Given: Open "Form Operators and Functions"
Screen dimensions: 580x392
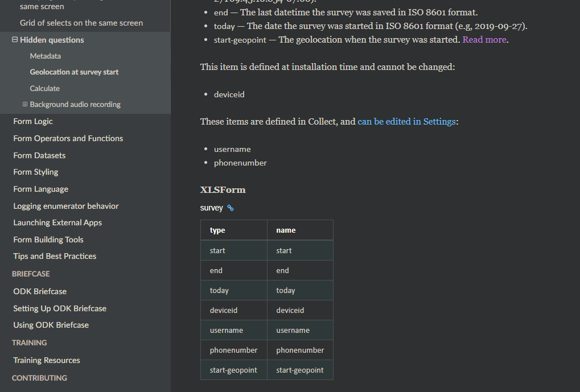Looking at the screenshot, I should 68,138.
